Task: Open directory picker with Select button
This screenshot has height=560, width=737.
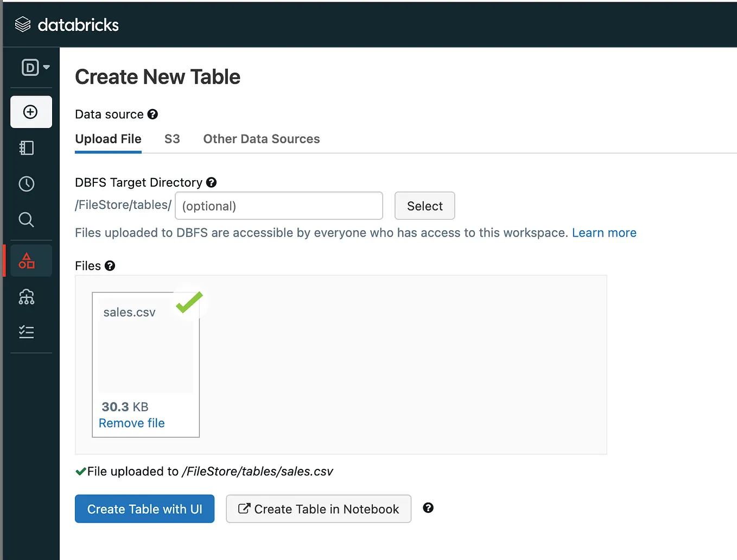Action: pos(424,206)
